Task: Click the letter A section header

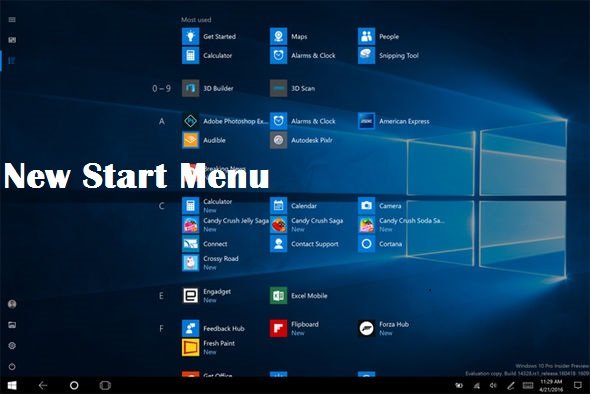Action: tap(162, 121)
